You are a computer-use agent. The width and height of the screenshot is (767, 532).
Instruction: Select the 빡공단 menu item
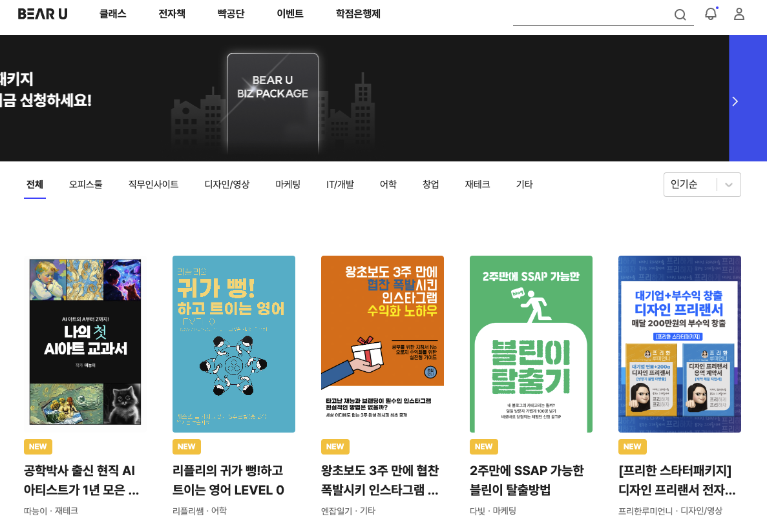(x=229, y=14)
